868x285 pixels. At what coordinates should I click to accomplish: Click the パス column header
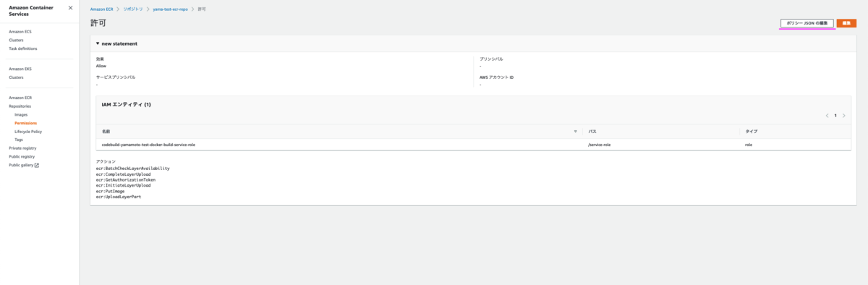point(592,132)
